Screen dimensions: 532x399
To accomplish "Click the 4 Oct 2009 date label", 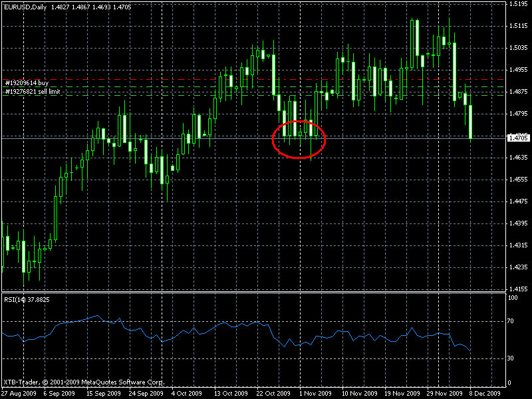I will click(x=187, y=394).
